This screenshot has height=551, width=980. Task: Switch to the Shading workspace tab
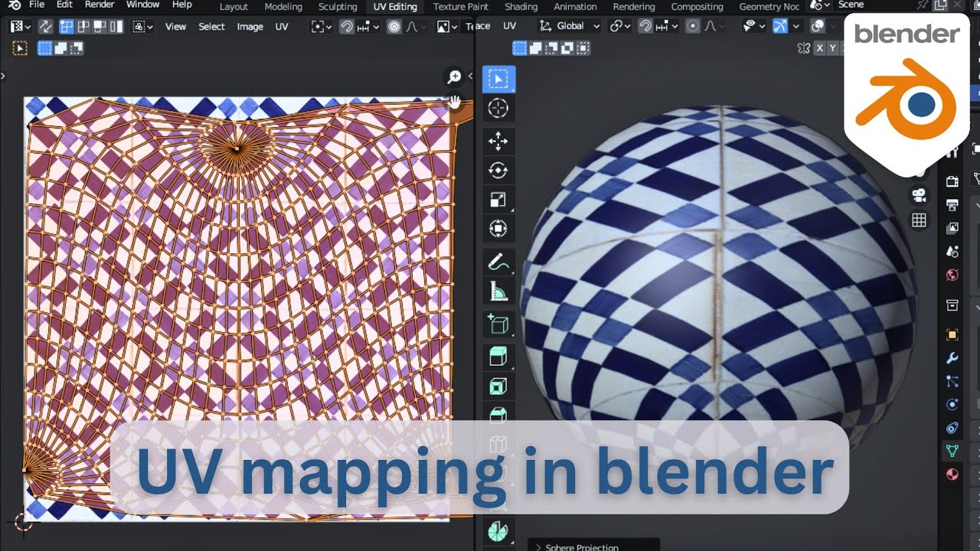click(x=521, y=6)
